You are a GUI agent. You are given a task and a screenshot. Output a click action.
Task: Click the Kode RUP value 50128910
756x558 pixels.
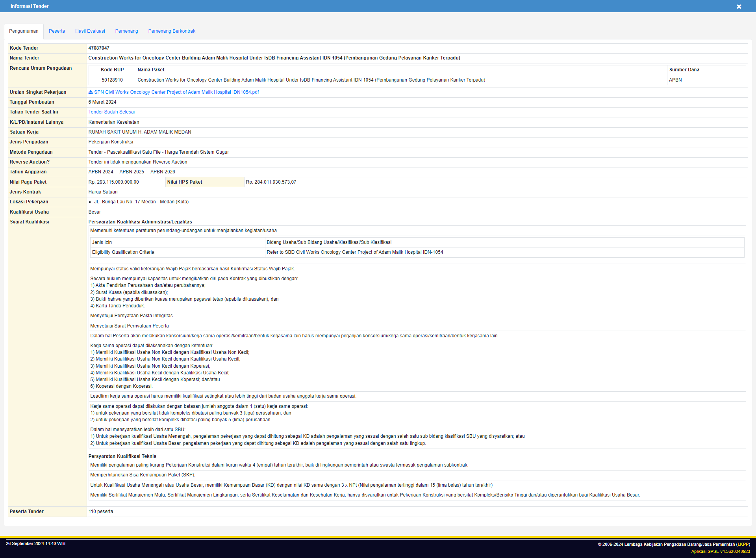[112, 80]
